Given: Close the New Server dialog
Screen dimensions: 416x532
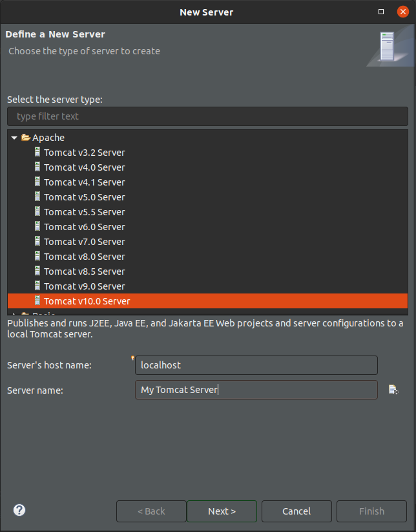Looking at the screenshot, I should click(403, 12).
